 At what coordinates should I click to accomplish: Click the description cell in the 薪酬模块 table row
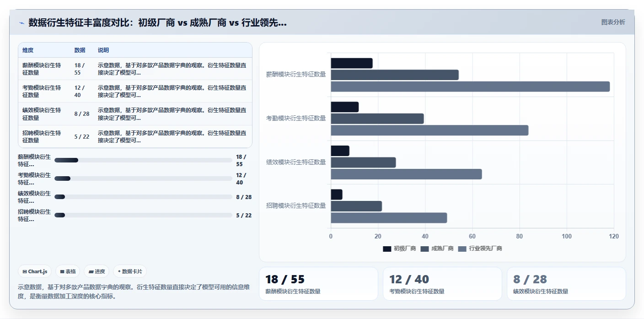[172, 69]
